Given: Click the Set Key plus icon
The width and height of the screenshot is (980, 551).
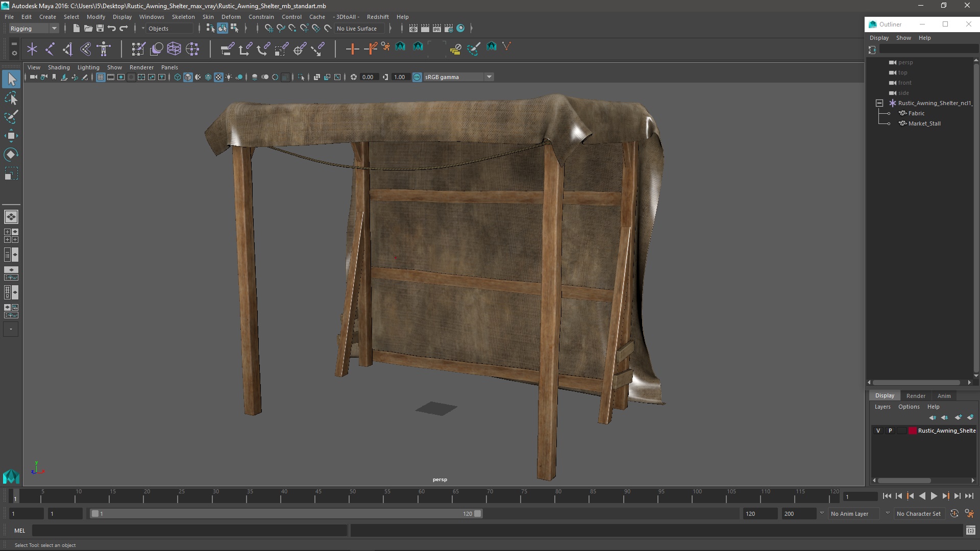Looking at the screenshot, I should click(352, 49).
